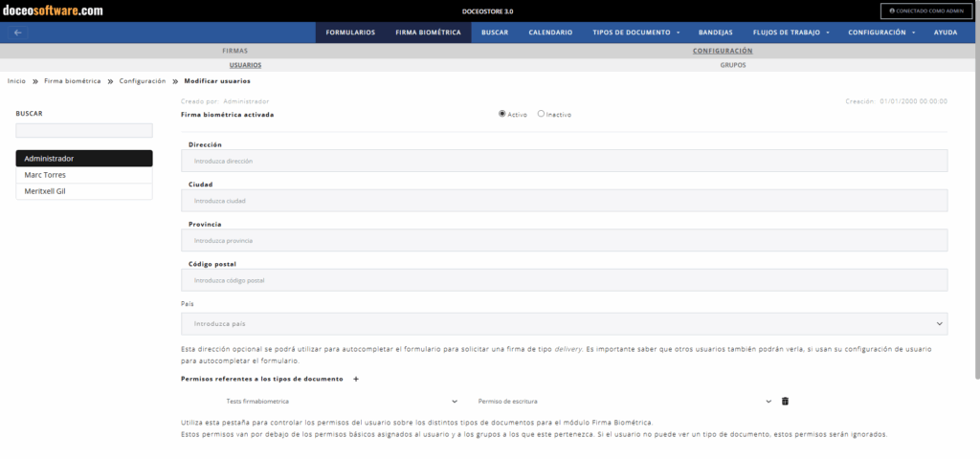This screenshot has width=980, height=459.
Task: Open the Configuración breadcrumb link
Action: tap(143, 81)
